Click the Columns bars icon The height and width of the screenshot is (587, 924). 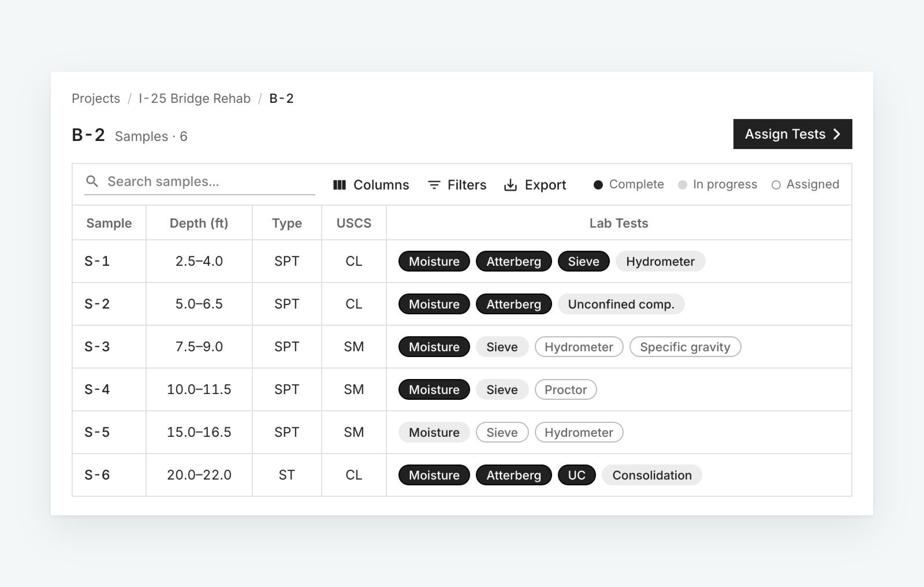pyautogui.click(x=340, y=185)
